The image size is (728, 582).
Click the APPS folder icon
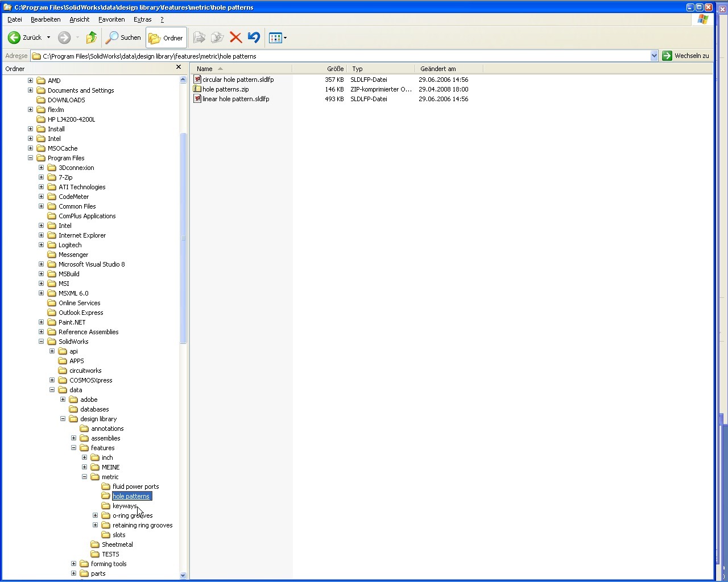point(63,361)
